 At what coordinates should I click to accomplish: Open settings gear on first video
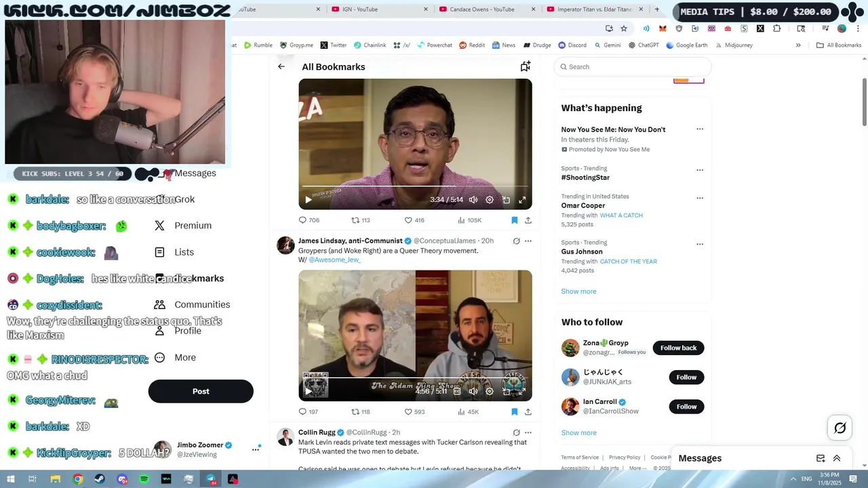coord(490,200)
